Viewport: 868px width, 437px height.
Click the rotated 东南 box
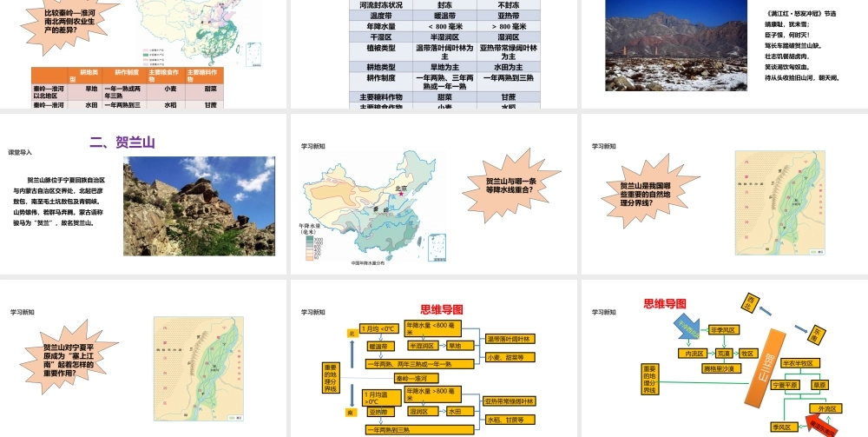817,334
